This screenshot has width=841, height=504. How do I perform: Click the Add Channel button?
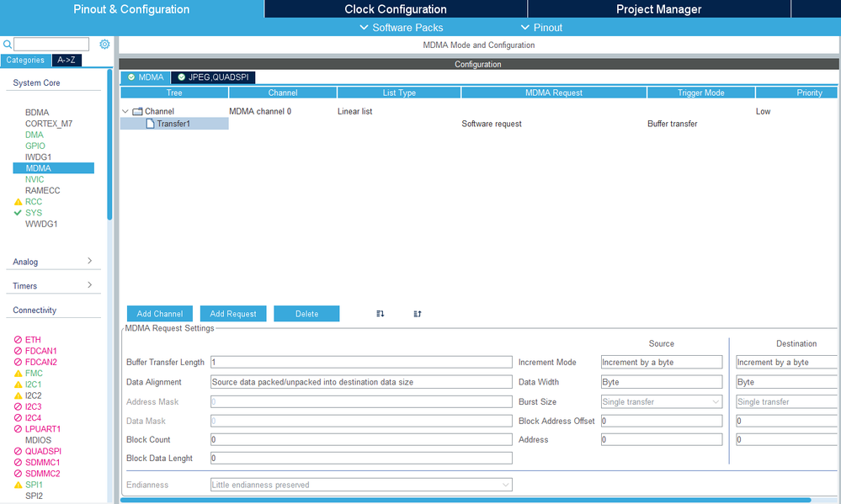(160, 314)
